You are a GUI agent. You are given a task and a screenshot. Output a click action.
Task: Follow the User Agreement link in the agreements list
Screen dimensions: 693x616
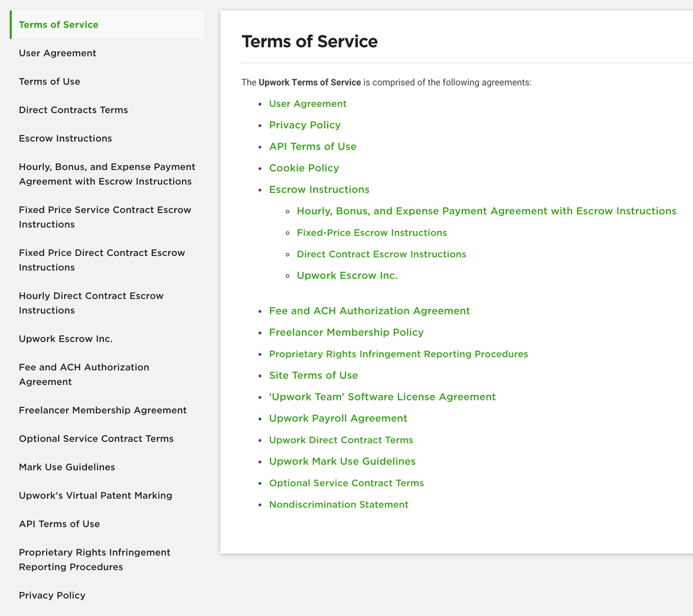click(x=308, y=104)
